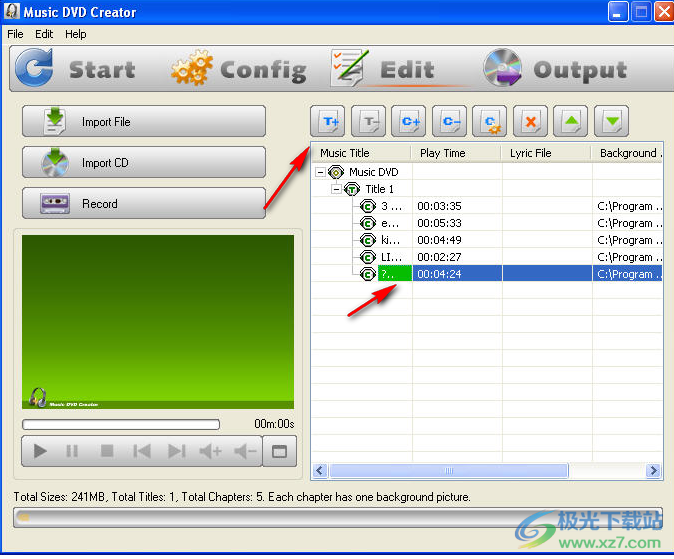Viewport: 674px width, 559px height.
Task: Collapse the Music DVD tree node
Action: tap(320, 172)
